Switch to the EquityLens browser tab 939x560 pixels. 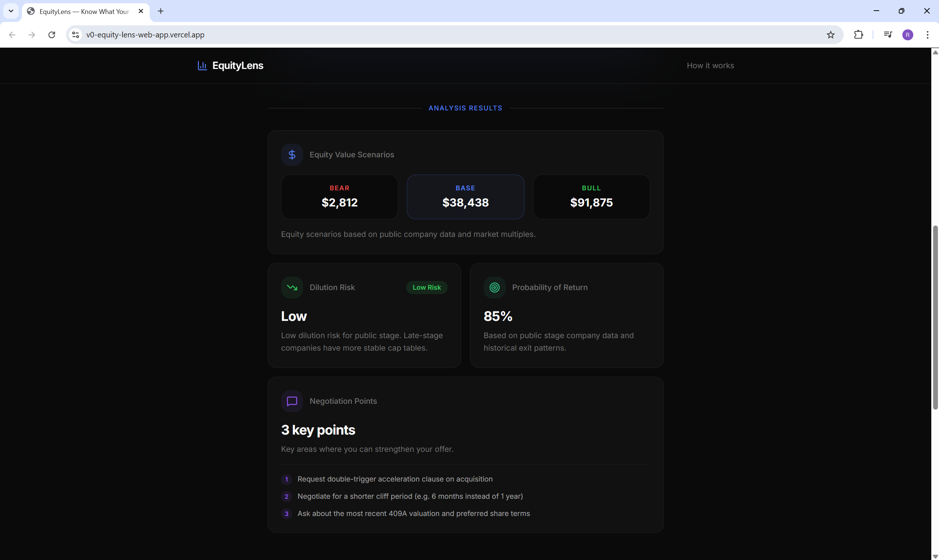point(84,11)
